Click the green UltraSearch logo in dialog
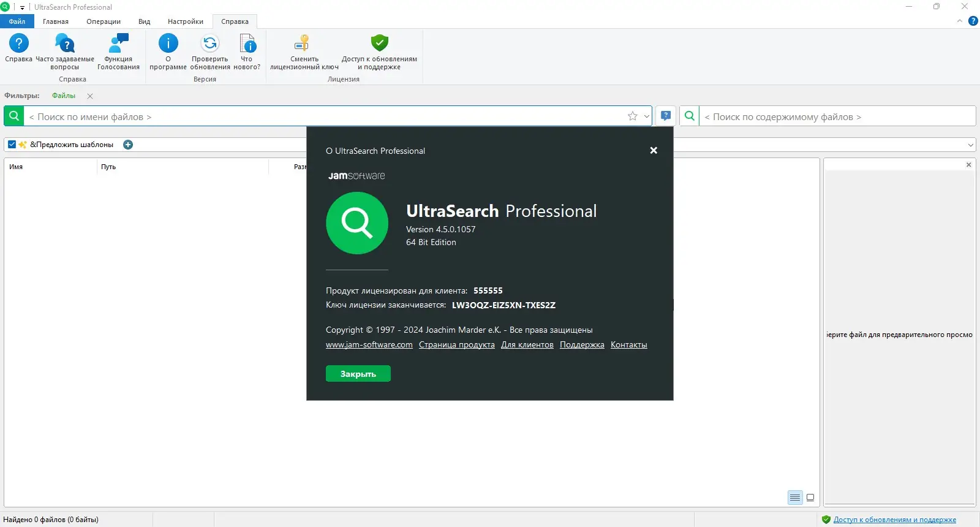 pos(357,223)
